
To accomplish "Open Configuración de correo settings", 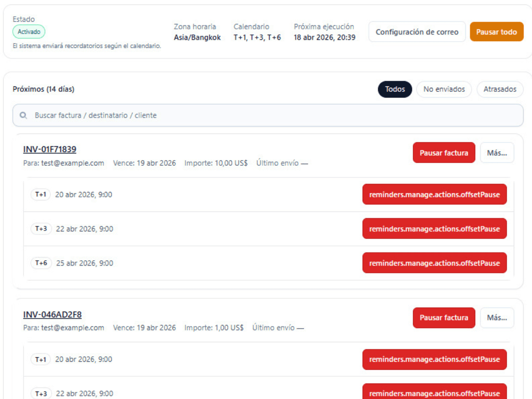I will pos(417,32).
